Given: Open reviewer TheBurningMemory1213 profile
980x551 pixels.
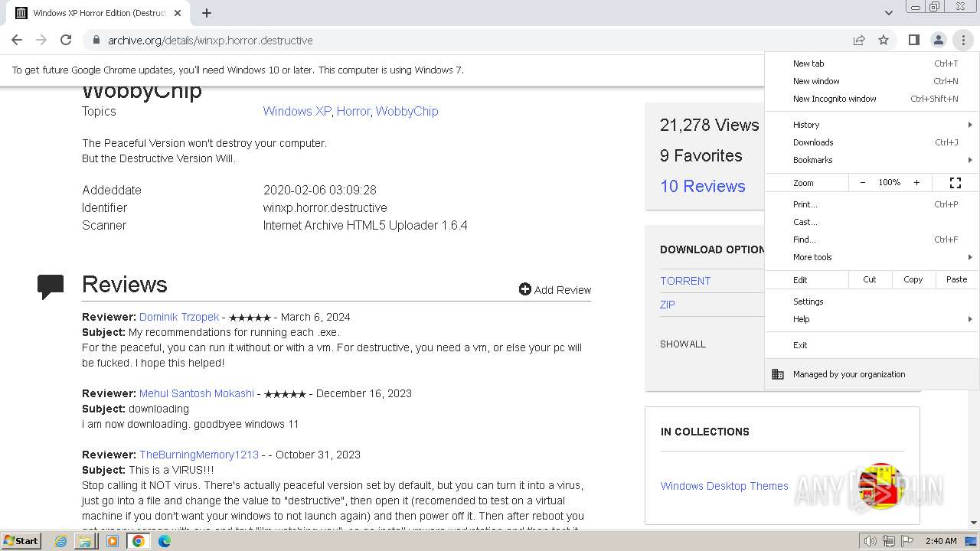Looking at the screenshot, I should pos(199,455).
